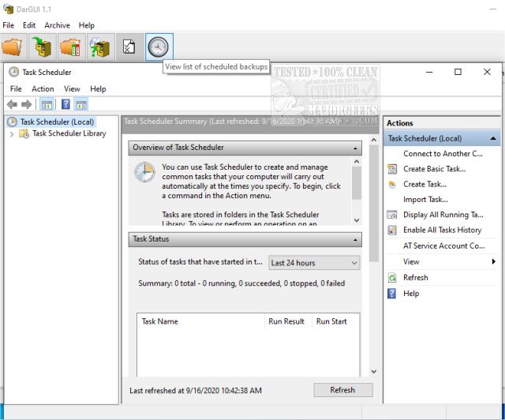Toggle the show/hide console tree icon

pos(47,104)
